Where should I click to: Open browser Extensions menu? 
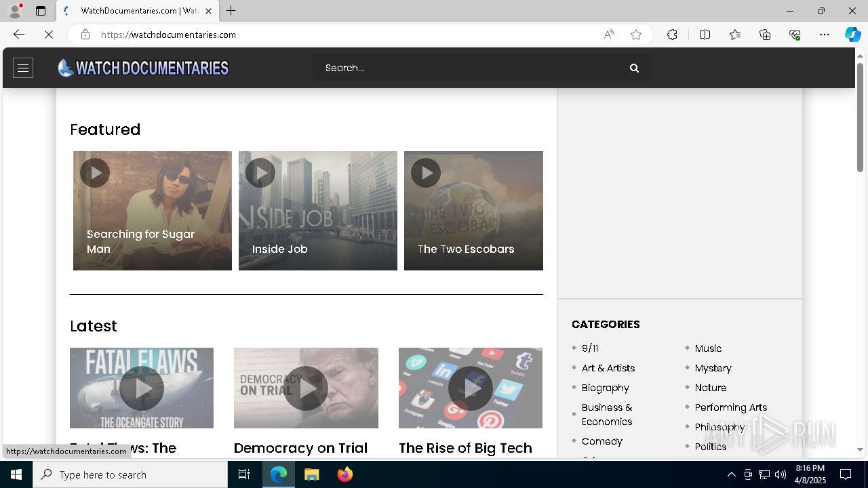pyautogui.click(x=672, y=35)
